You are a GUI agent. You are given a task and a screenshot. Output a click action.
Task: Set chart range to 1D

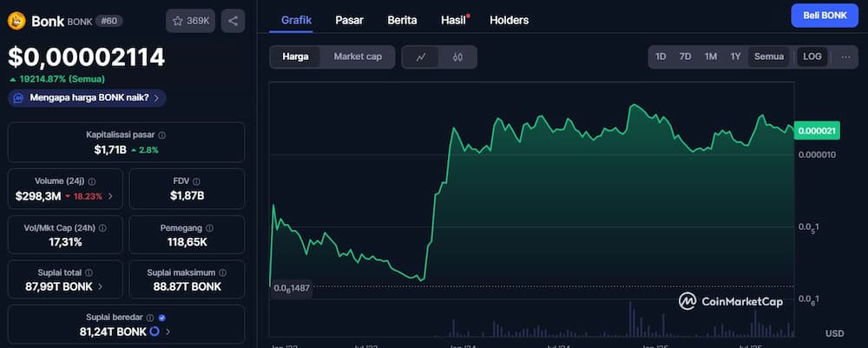point(661,56)
